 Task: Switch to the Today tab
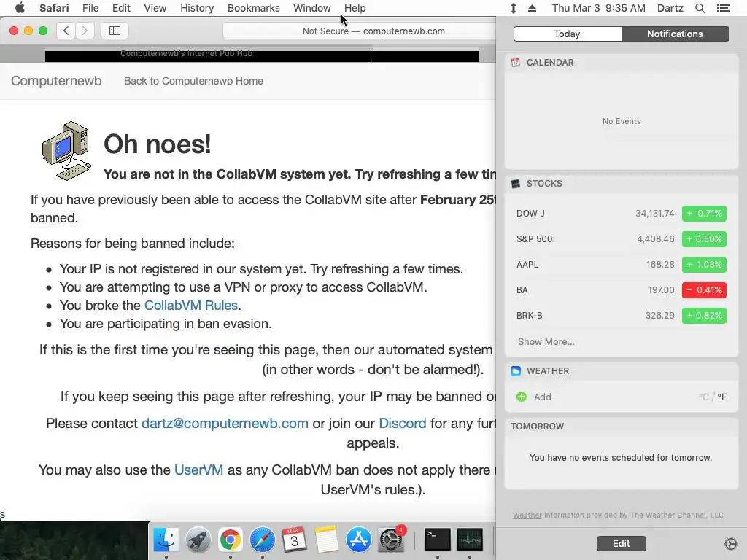567,34
